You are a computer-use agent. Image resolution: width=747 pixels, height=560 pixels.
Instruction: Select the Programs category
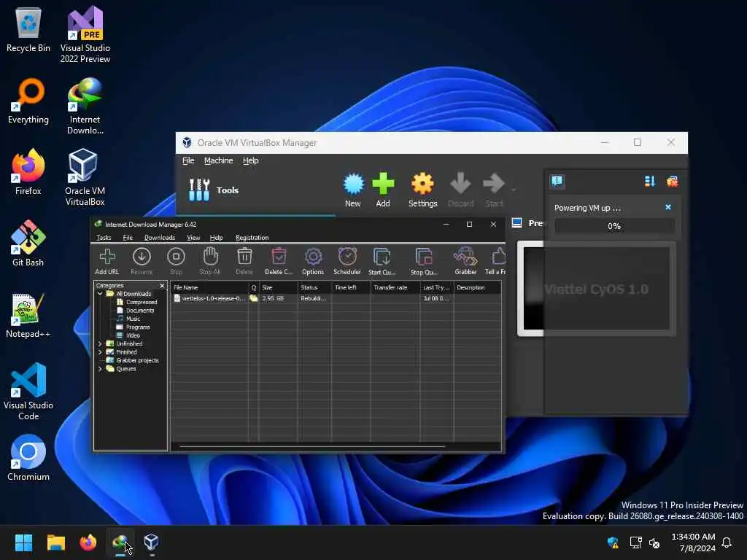133,327
